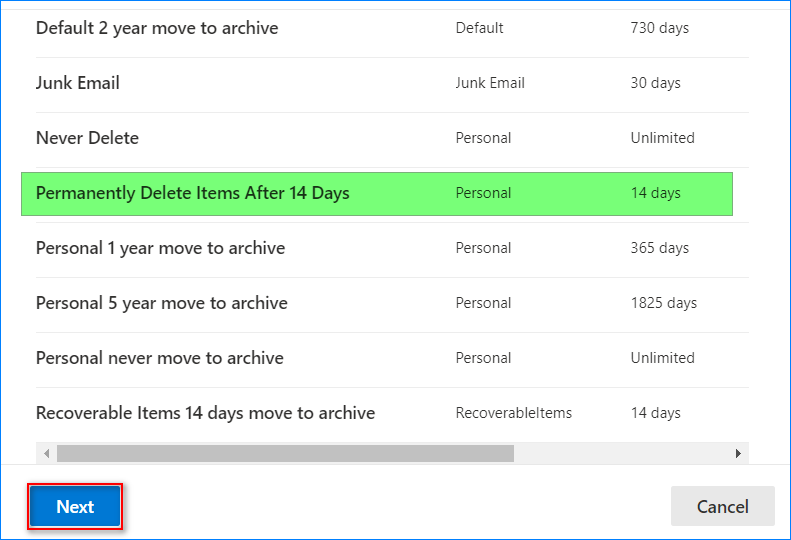
Task: Click the horizontal scrollbar left arrow
Action: pyautogui.click(x=46, y=454)
